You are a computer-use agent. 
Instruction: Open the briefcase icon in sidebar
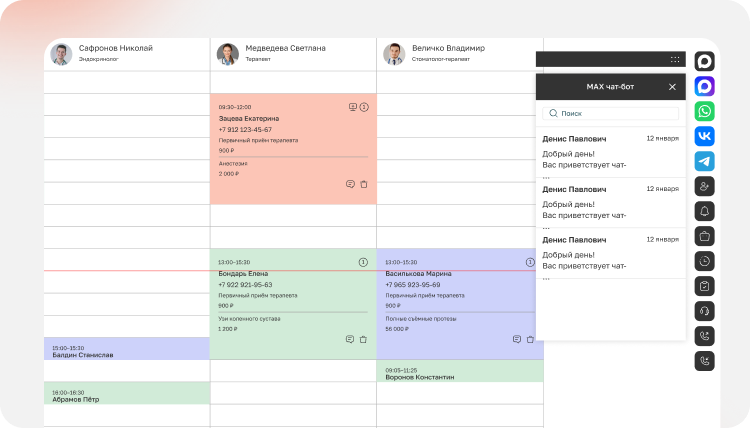pyautogui.click(x=704, y=236)
